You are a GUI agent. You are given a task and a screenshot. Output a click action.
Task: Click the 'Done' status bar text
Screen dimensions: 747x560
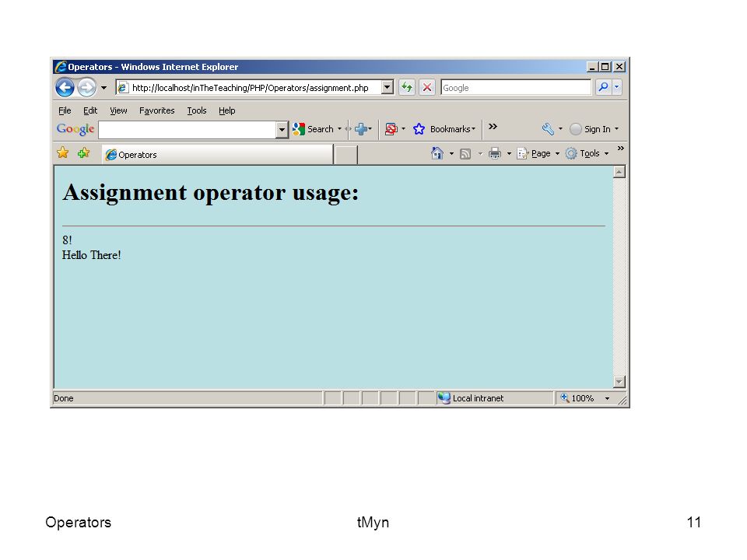(64, 398)
